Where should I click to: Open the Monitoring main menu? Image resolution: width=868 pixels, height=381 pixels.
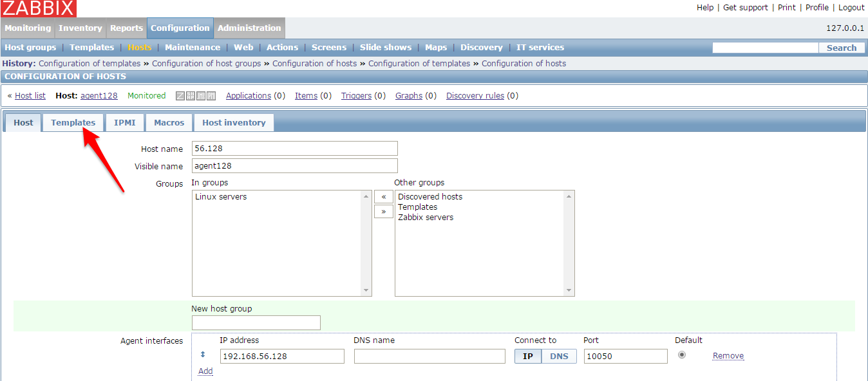pos(28,28)
